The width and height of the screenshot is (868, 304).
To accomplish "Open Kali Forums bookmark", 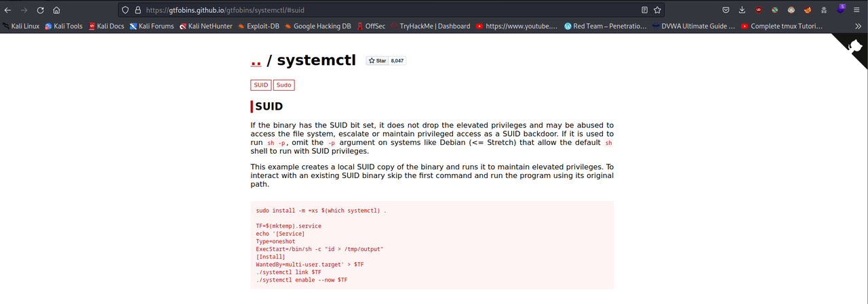I will (x=152, y=26).
